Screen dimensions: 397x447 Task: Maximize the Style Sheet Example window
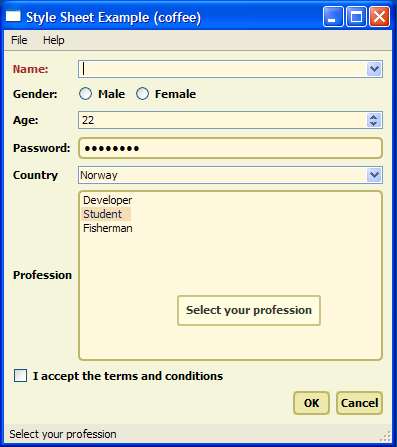pyautogui.click(x=356, y=17)
